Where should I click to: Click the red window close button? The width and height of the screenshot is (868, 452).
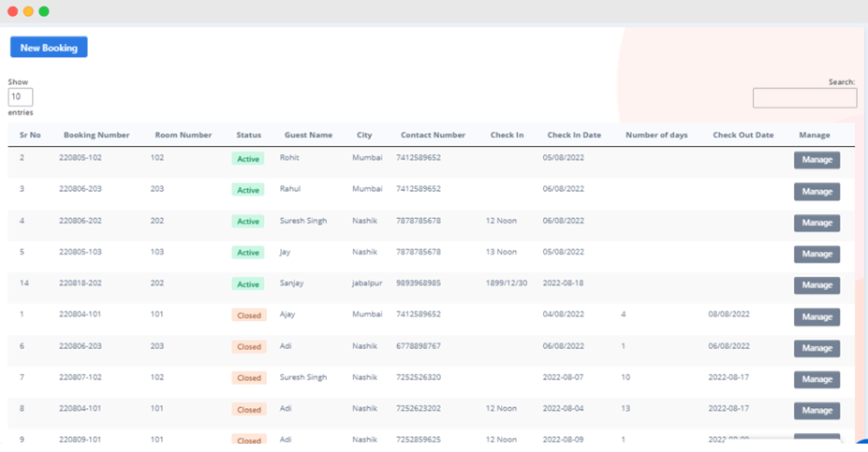(13, 11)
